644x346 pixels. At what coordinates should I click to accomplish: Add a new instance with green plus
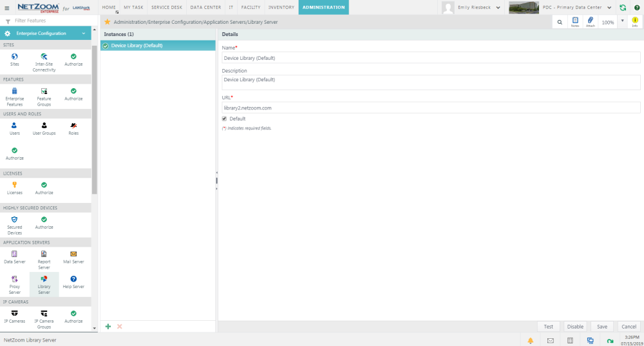[x=108, y=326]
